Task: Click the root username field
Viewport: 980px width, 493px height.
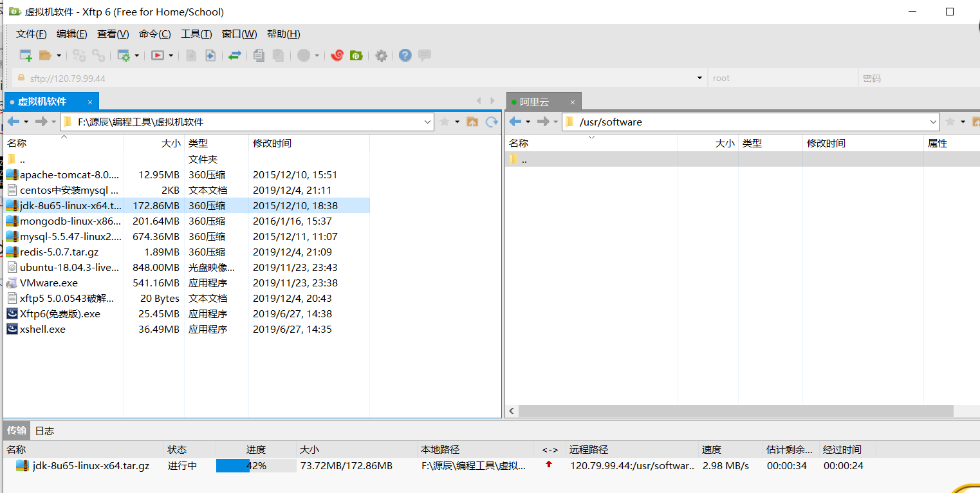Action: [782, 79]
